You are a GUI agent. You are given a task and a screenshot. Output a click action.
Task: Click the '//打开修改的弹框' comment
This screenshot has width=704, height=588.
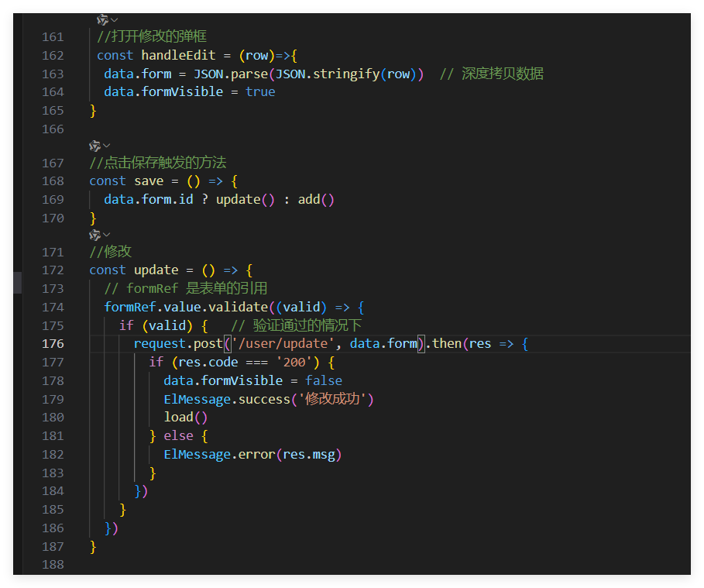(x=152, y=36)
